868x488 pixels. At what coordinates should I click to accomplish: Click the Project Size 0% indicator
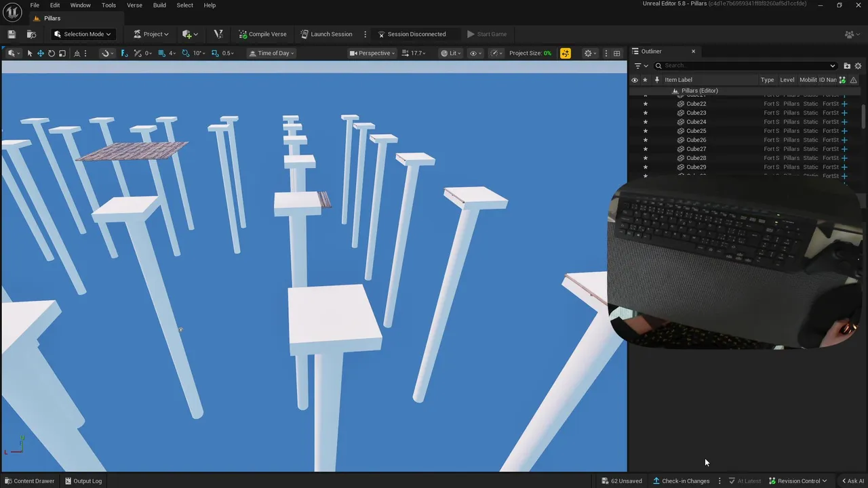click(x=530, y=53)
